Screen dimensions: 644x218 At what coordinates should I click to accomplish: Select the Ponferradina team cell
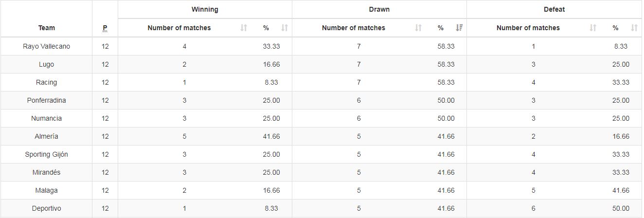pos(47,100)
